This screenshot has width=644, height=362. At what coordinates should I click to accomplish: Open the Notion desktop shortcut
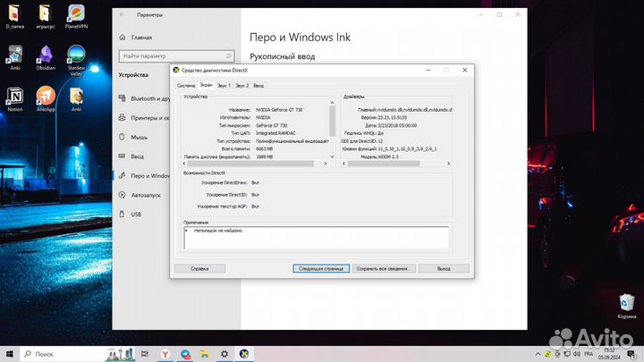click(15, 97)
